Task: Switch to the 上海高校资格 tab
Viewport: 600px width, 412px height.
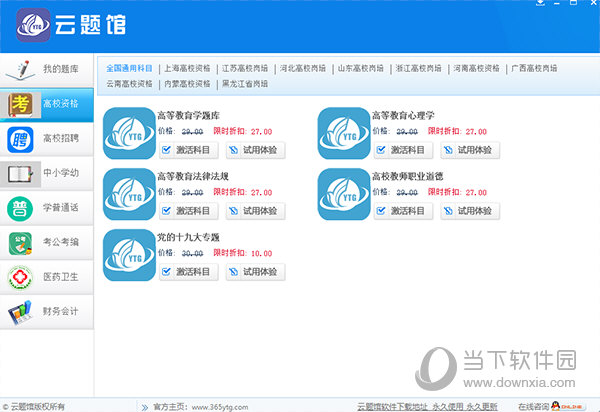Action: 187,68
